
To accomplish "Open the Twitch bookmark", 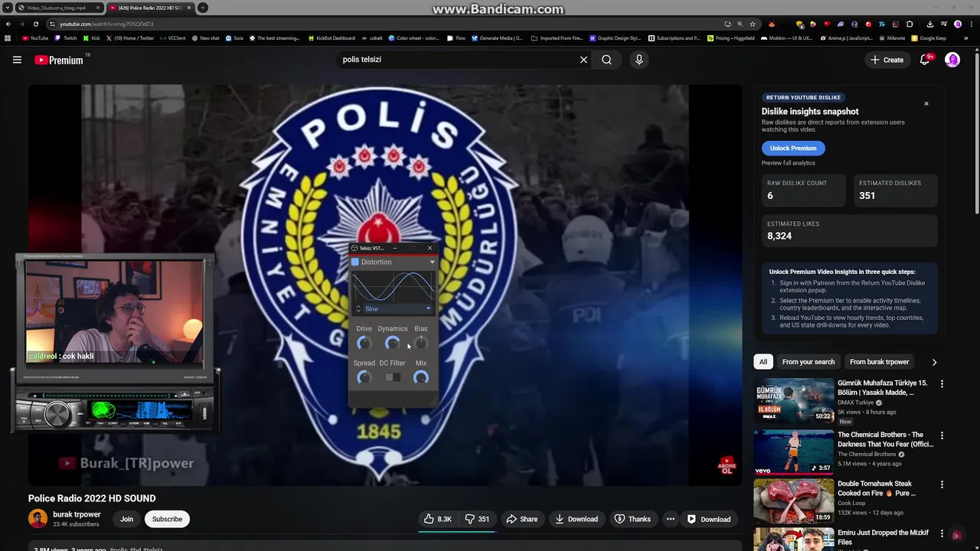I will [x=66, y=37].
